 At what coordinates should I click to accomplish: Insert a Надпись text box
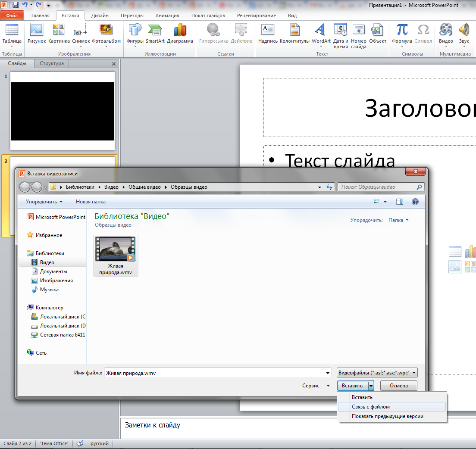pos(268,33)
